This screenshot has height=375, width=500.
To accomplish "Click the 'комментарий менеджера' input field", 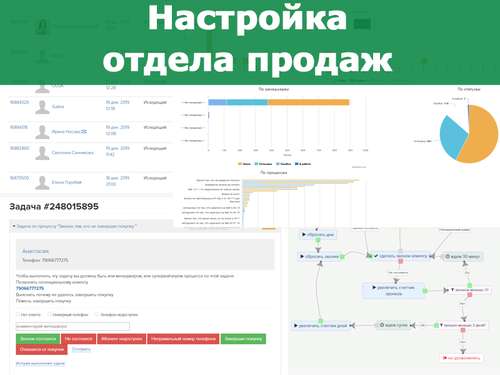I will [73, 326].
